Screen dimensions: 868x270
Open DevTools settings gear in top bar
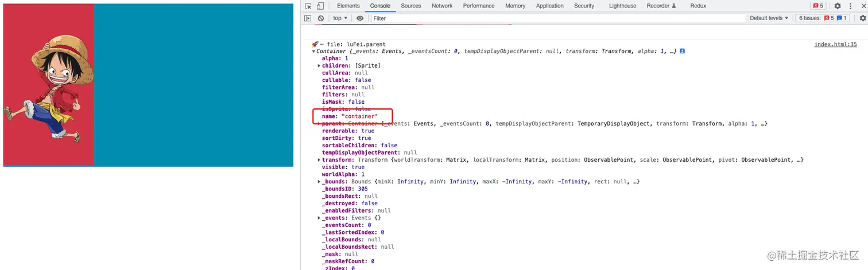click(x=838, y=6)
